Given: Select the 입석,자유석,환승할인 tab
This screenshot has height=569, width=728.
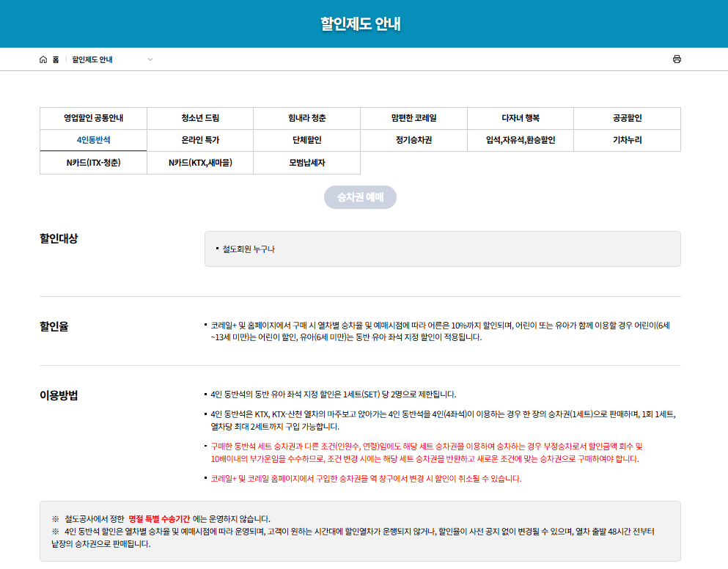Looking at the screenshot, I should click(521, 140).
